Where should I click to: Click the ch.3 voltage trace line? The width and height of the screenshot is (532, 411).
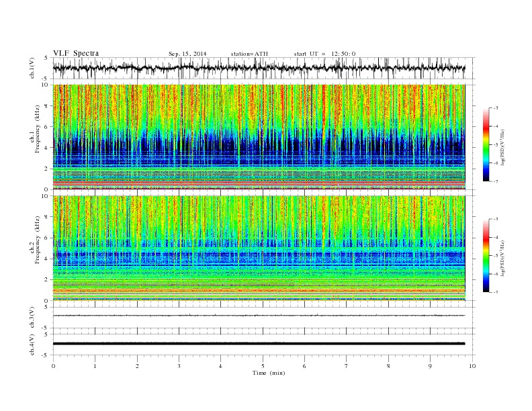[x=259, y=316]
